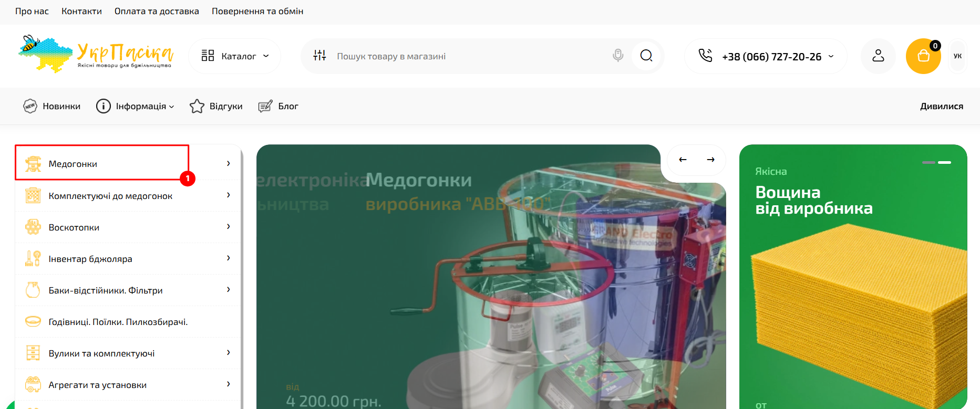Image resolution: width=980 pixels, height=409 pixels.
Task: Click the Баки-відстійники category icon
Action: (x=33, y=290)
